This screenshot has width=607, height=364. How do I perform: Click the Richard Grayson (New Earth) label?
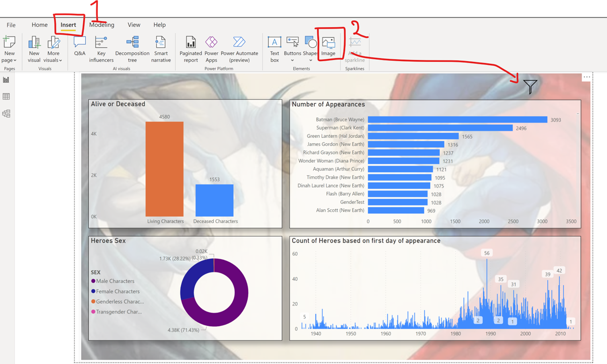tap(333, 153)
